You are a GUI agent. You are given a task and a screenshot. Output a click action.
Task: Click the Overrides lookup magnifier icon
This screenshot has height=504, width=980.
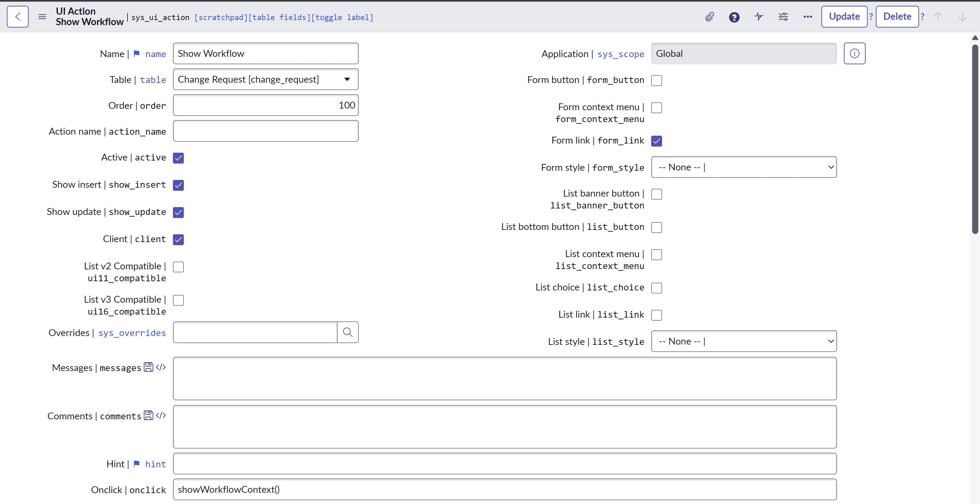tap(347, 332)
